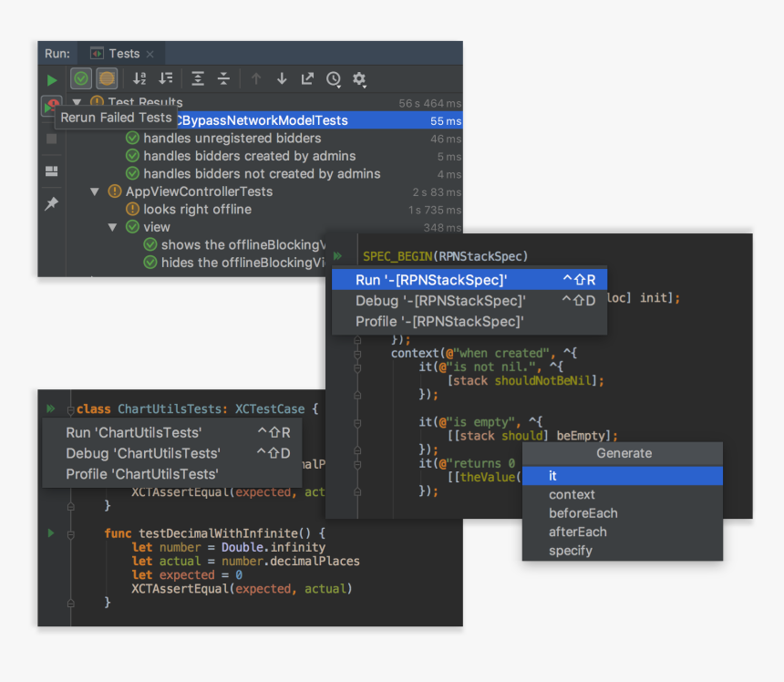Image resolution: width=784 pixels, height=682 pixels.
Task: Fold the testDecimalWithInfinite function block
Action: pos(71,534)
